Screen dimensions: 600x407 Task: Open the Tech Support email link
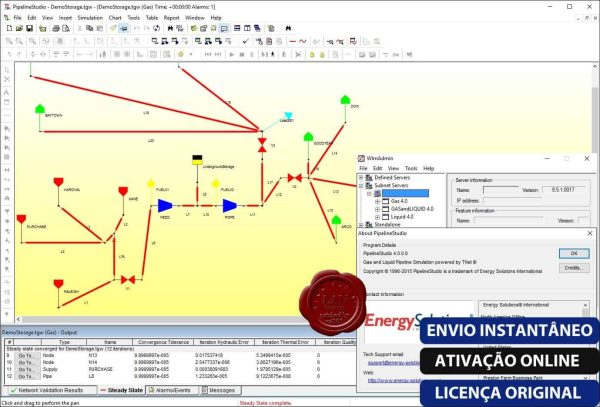pyautogui.click(x=394, y=363)
